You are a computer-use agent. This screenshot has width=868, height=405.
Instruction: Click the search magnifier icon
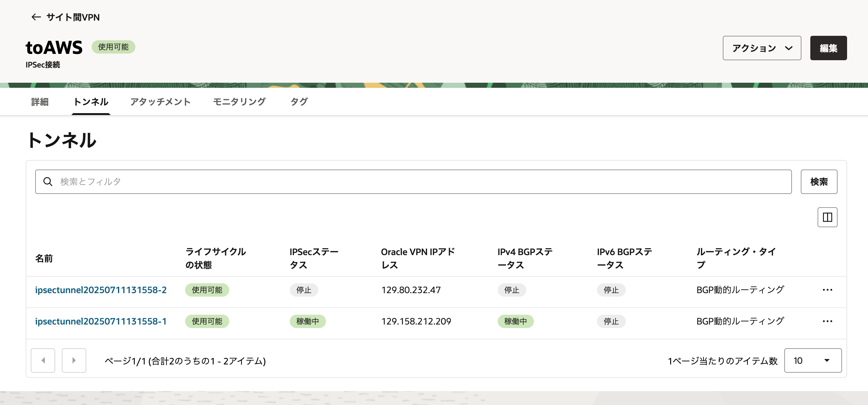click(48, 182)
